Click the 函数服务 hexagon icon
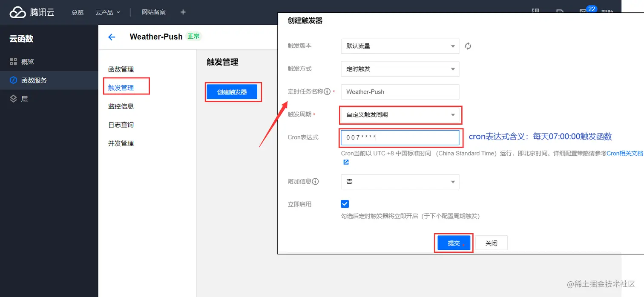Screen dimensions: 644x297 click(13, 80)
